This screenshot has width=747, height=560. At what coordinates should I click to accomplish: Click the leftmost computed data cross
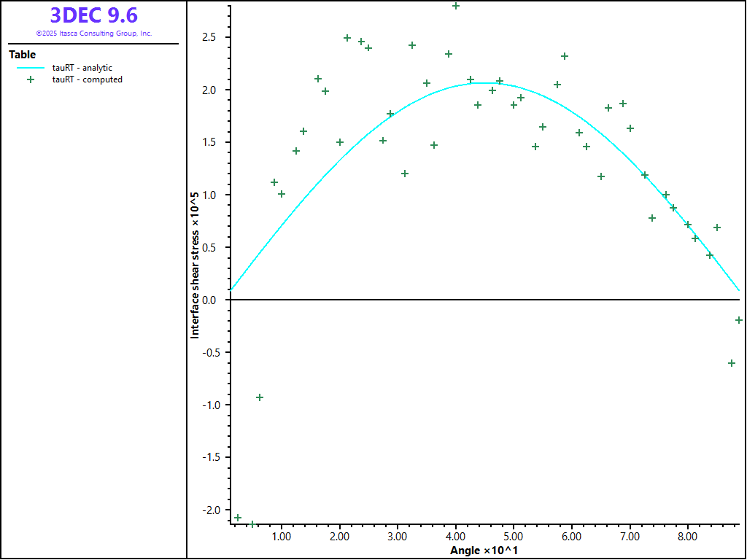[x=238, y=518]
